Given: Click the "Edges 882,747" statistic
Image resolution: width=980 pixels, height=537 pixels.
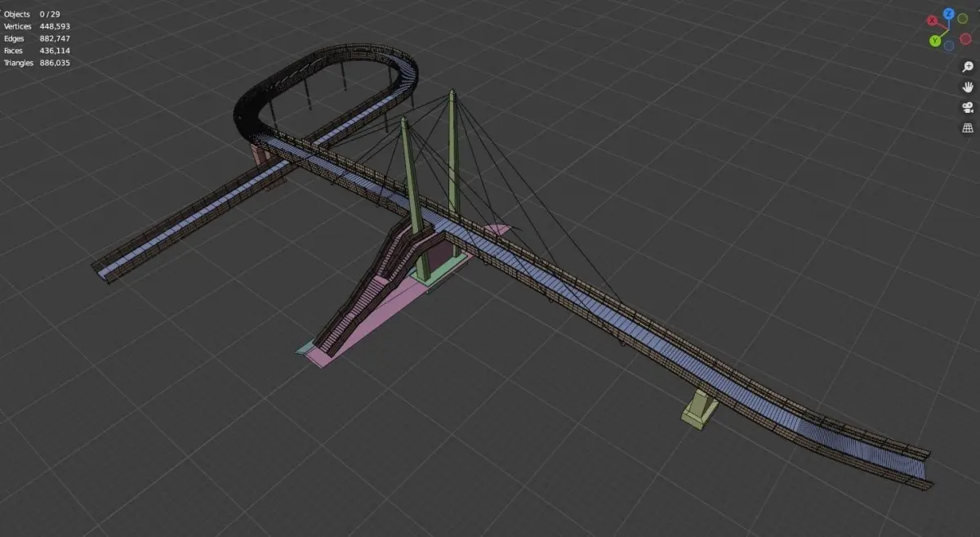Looking at the screenshot, I should coord(36,38).
